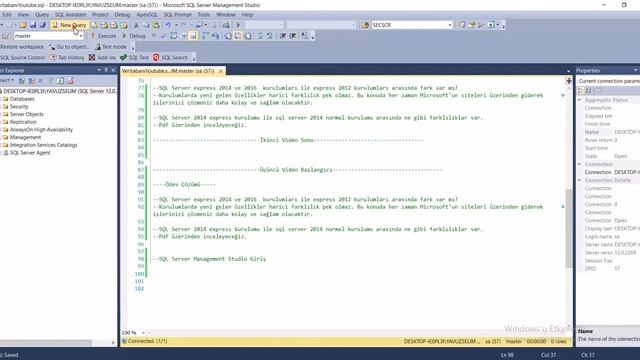The height and width of the screenshot is (360, 640).
Task: Open the Connect dropdown in Object Explorer
Action: pos(7,80)
